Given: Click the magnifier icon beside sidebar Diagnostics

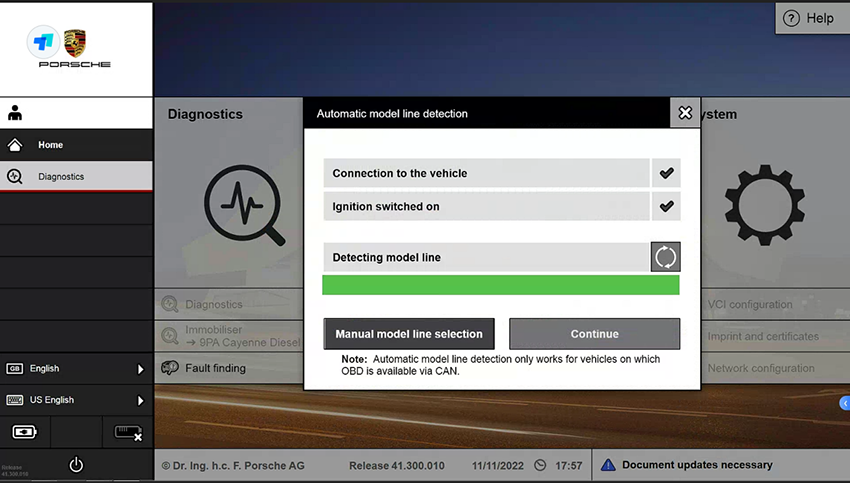Looking at the screenshot, I should (x=15, y=176).
